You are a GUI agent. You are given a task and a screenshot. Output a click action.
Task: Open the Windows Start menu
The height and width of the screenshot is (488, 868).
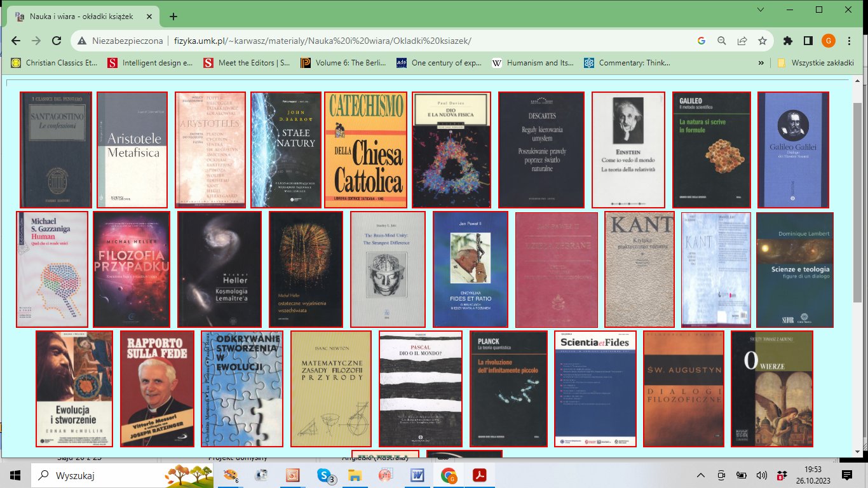[x=15, y=475]
